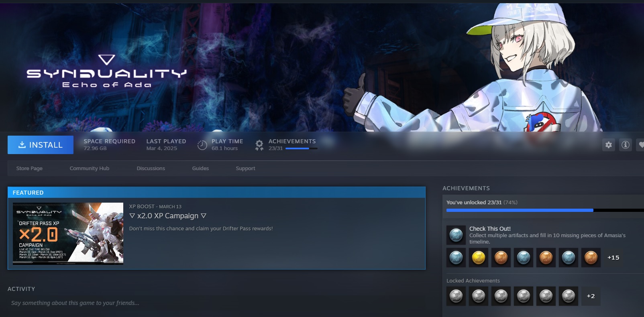Click the 'Check This Out!' achievement title

490,229
